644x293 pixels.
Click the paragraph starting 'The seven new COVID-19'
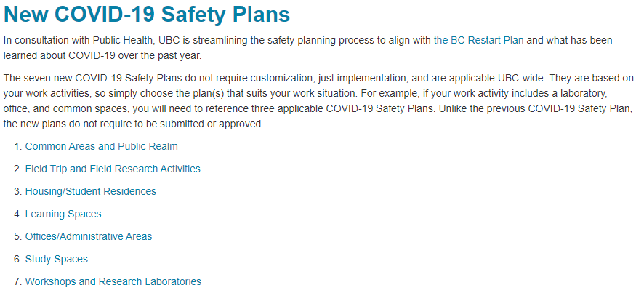click(x=318, y=101)
